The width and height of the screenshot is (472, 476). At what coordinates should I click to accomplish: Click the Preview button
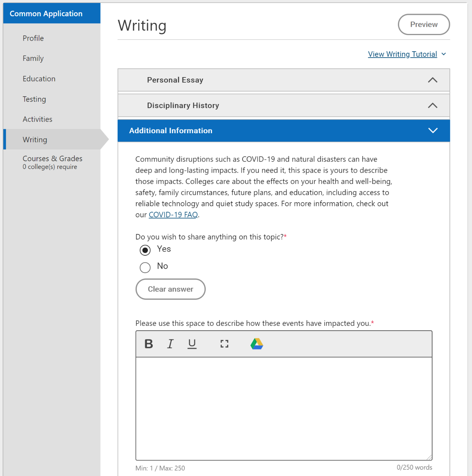(424, 24)
